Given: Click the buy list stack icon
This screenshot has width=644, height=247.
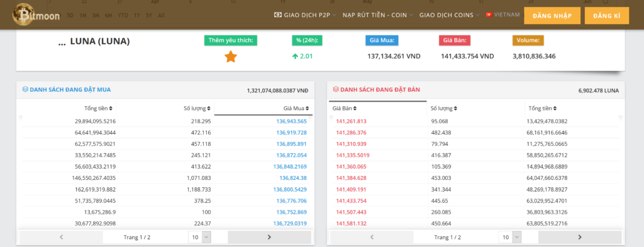Looking at the screenshot, I should (25, 89).
